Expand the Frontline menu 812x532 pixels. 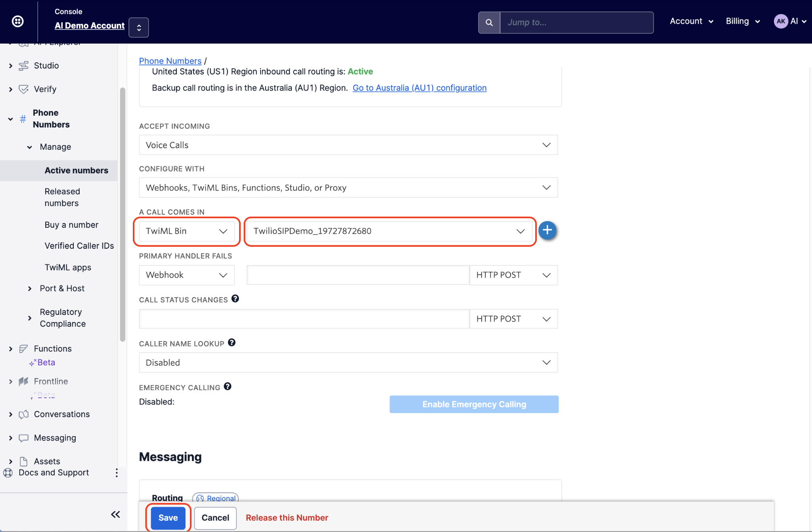tap(11, 382)
